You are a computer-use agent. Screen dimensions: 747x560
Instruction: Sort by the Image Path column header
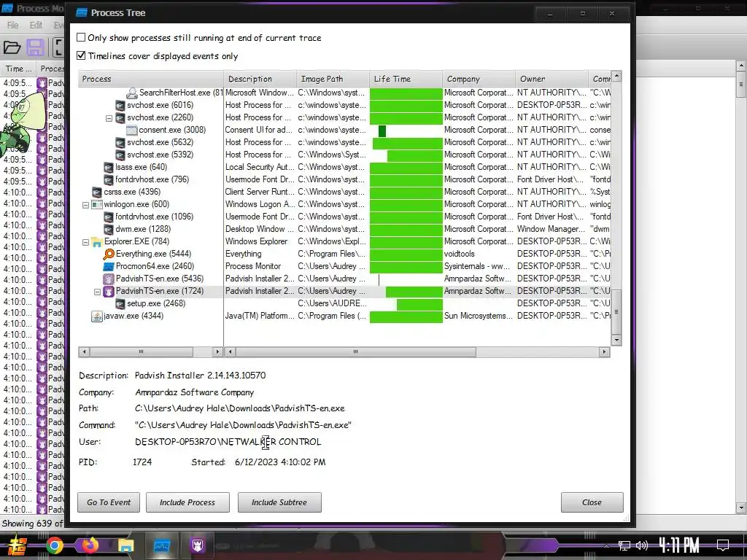(x=333, y=79)
